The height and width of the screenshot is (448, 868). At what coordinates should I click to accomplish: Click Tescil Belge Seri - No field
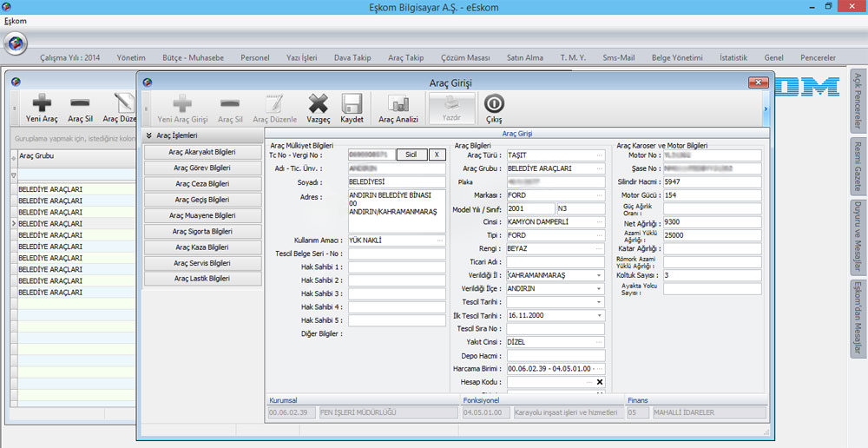(x=397, y=254)
